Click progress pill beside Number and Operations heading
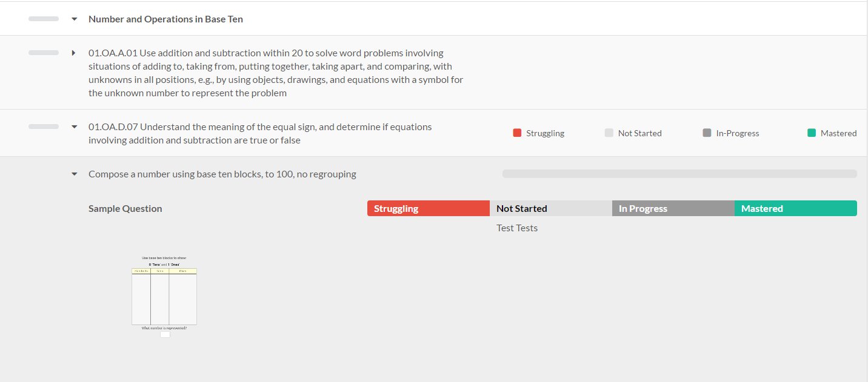Screen dimensions: 868x382 [x=44, y=19]
